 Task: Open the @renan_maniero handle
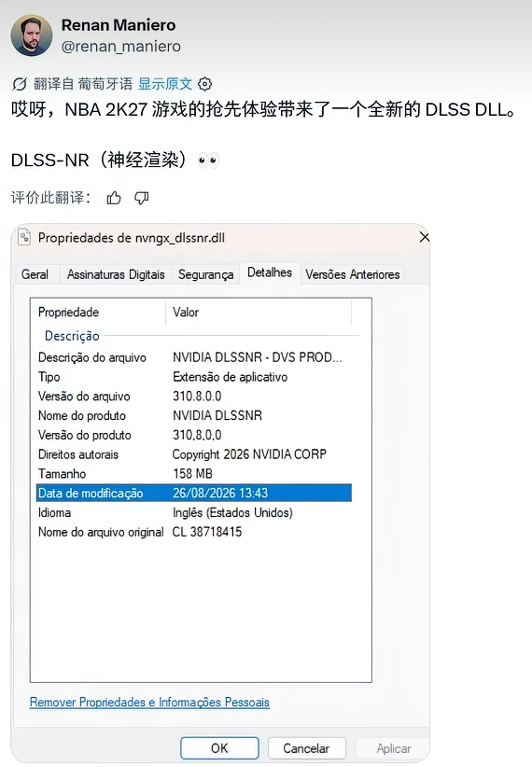(121, 47)
